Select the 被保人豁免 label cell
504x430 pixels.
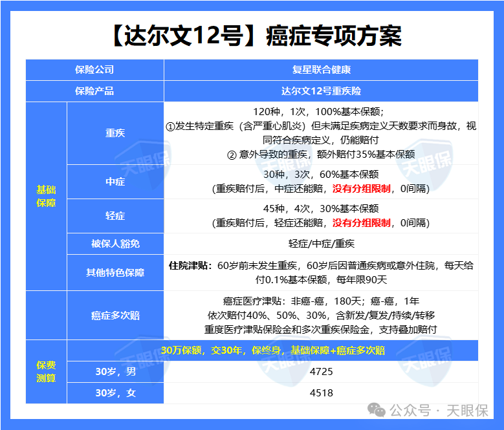coord(115,244)
